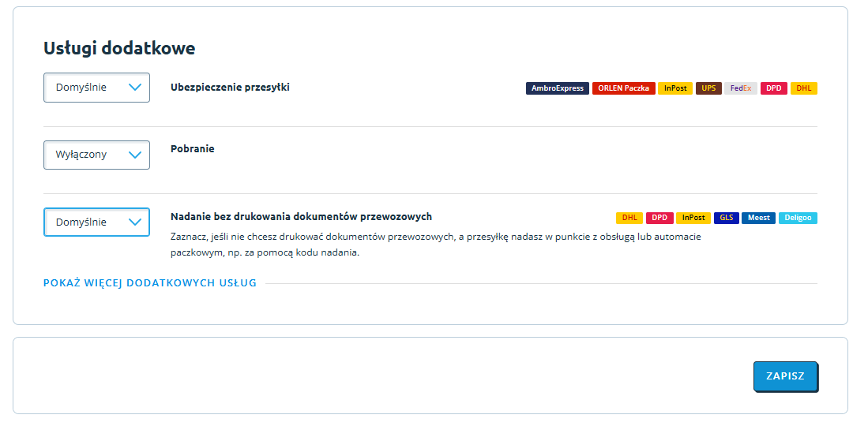The image size is (868, 426).
Task: Click the GLS carrier badge
Action: 727,218
